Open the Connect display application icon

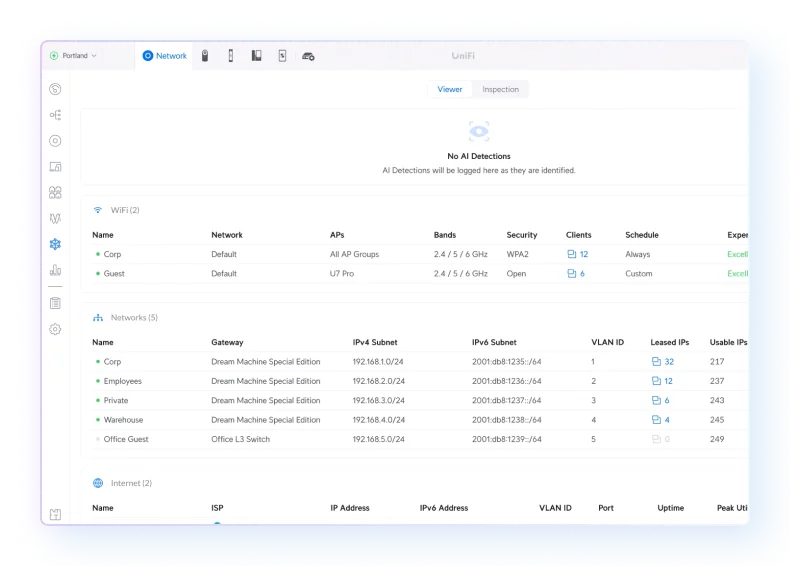[282, 55]
